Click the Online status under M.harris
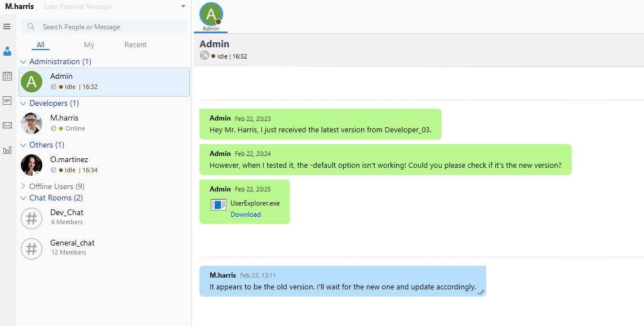Viewport: 644px width, 326px height. tap(75, 128)
